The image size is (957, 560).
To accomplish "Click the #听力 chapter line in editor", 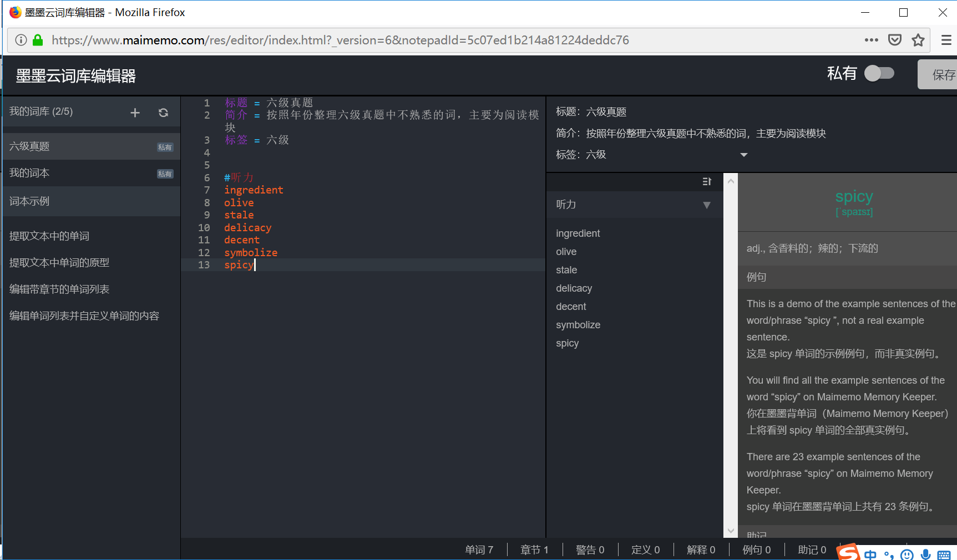I will point(239,177).
